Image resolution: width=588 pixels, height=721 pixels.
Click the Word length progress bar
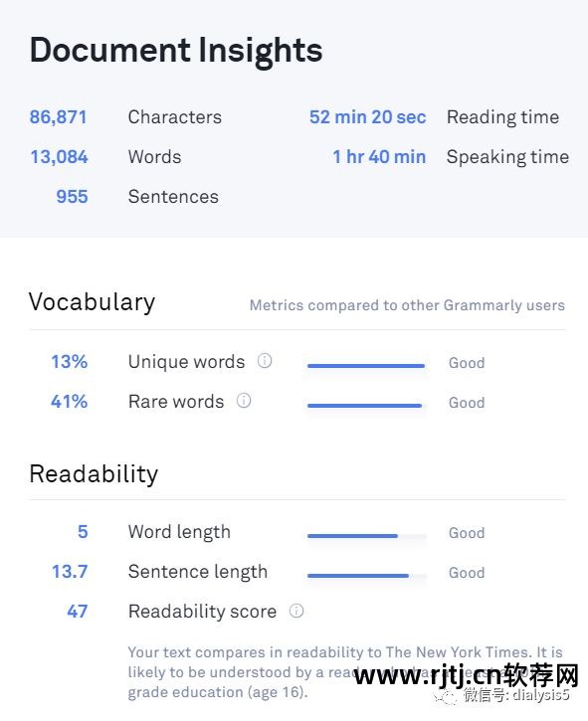click(x=366, y=536)
